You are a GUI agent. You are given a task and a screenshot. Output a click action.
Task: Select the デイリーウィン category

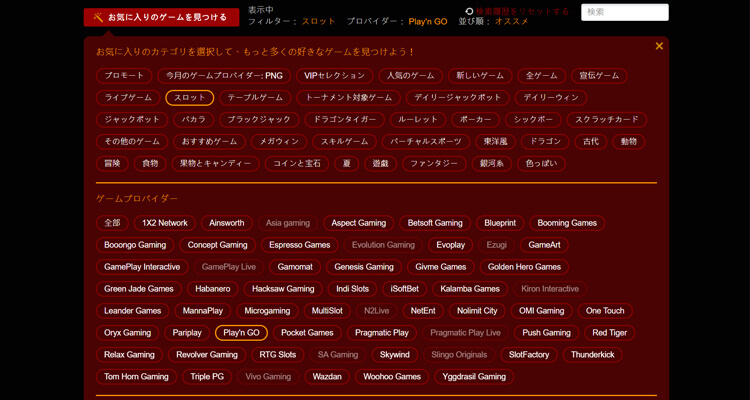coord(551,98)
